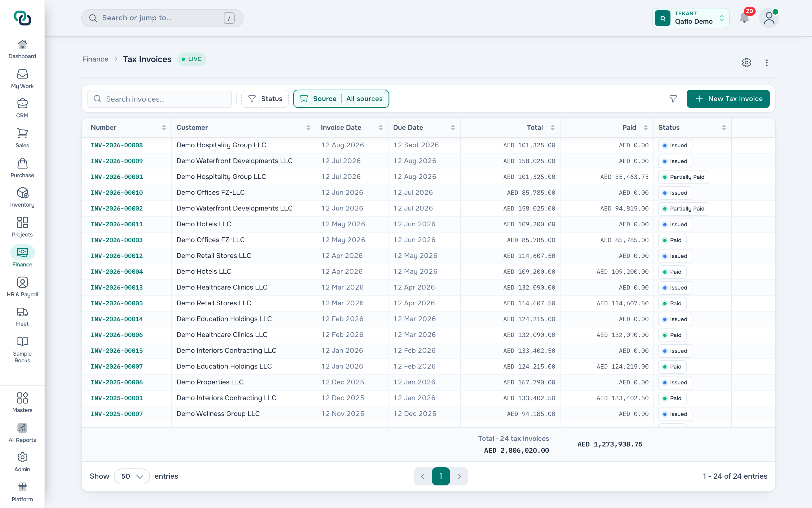Sort by Invoice Date column
Screen dimensions: 812x508
click(381, 128)
